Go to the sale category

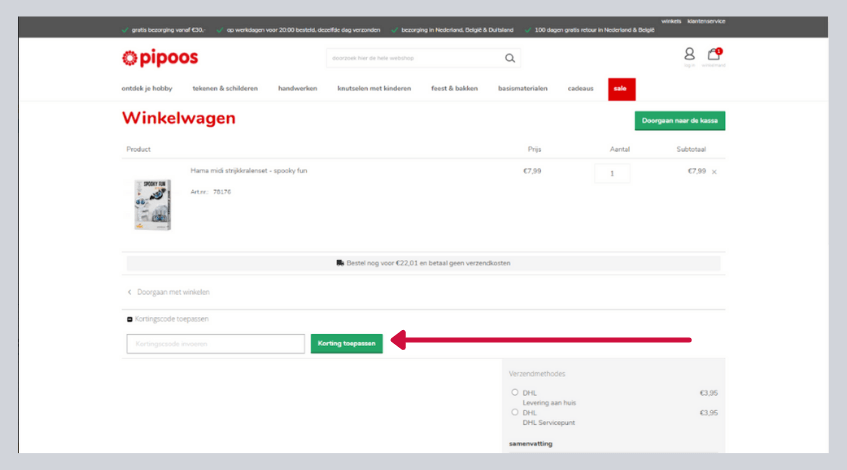click(621, 89)
